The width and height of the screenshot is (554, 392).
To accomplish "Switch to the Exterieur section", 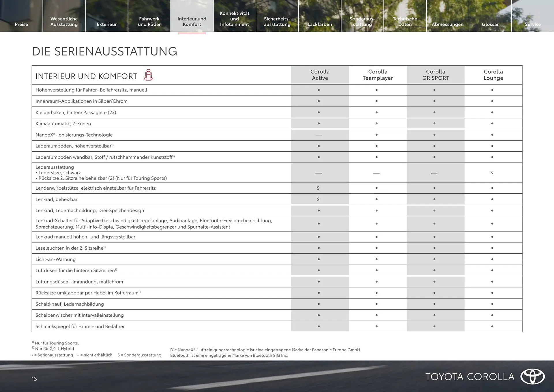I will (x=106, y=24).
